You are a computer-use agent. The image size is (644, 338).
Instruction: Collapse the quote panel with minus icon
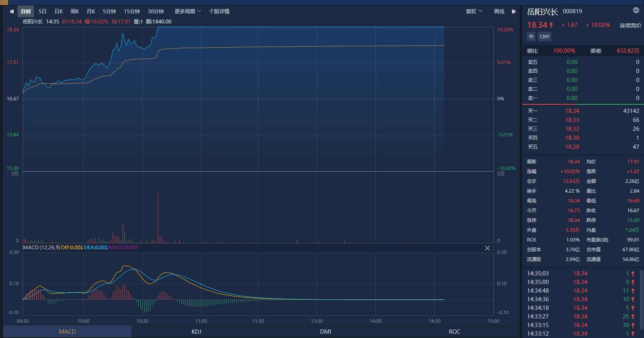(x=636, y=10)
